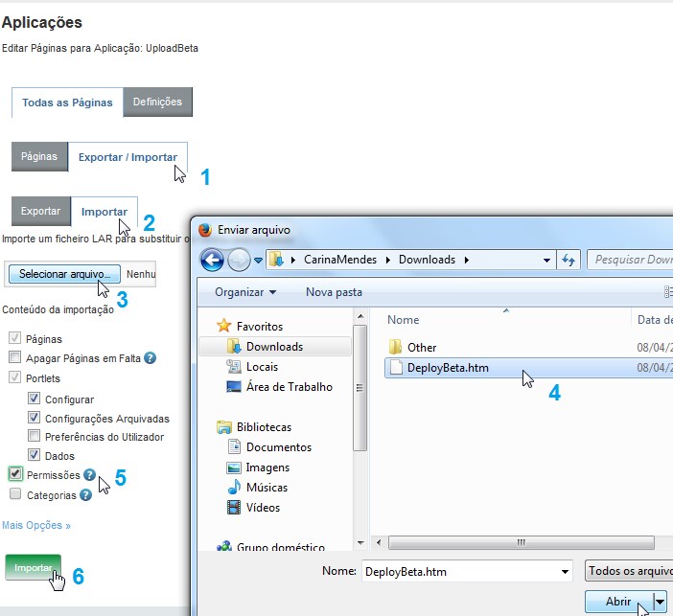Click the green Importar button

tap(33, 567)
